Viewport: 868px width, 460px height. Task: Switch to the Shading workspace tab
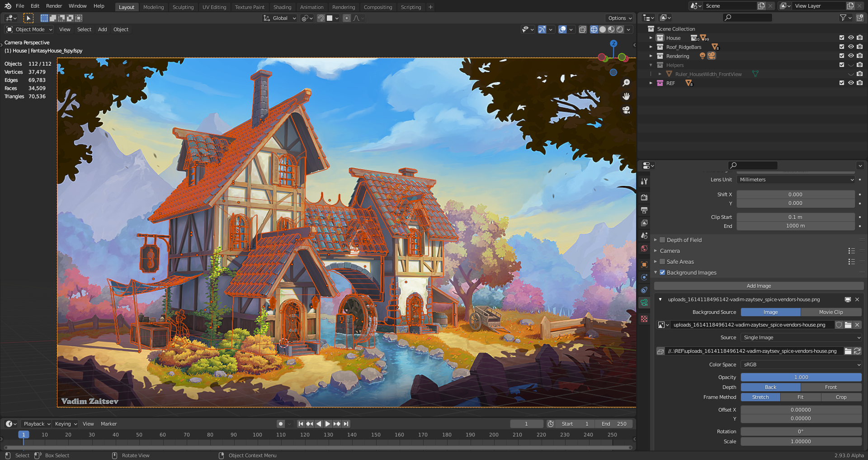pos(282,7)
